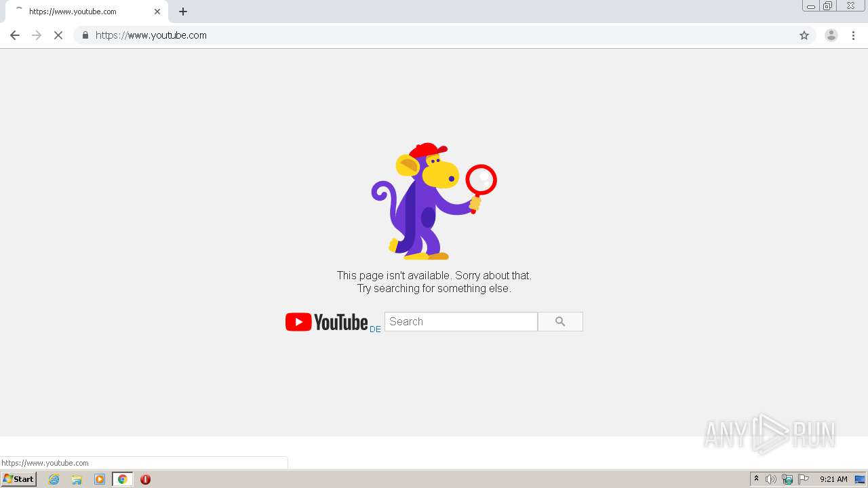Go back using the browser back arrow
This screenshot has width=868, height=488.
click(15, 35)
